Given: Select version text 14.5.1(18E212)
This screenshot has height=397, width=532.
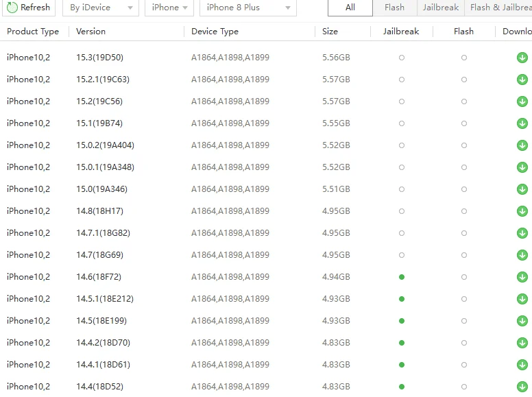Looking at the screenshot, I should tap(105, 299).
